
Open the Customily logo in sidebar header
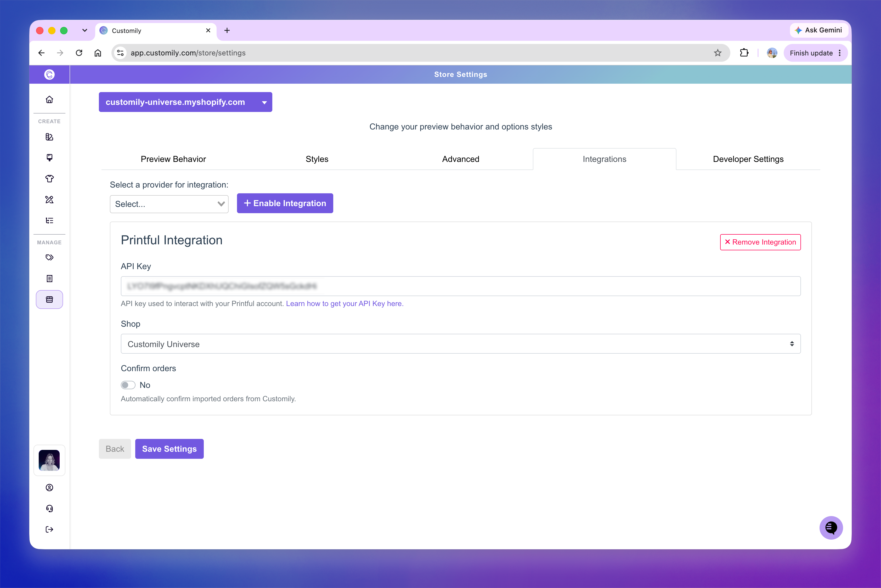click(x=49, y=75)
